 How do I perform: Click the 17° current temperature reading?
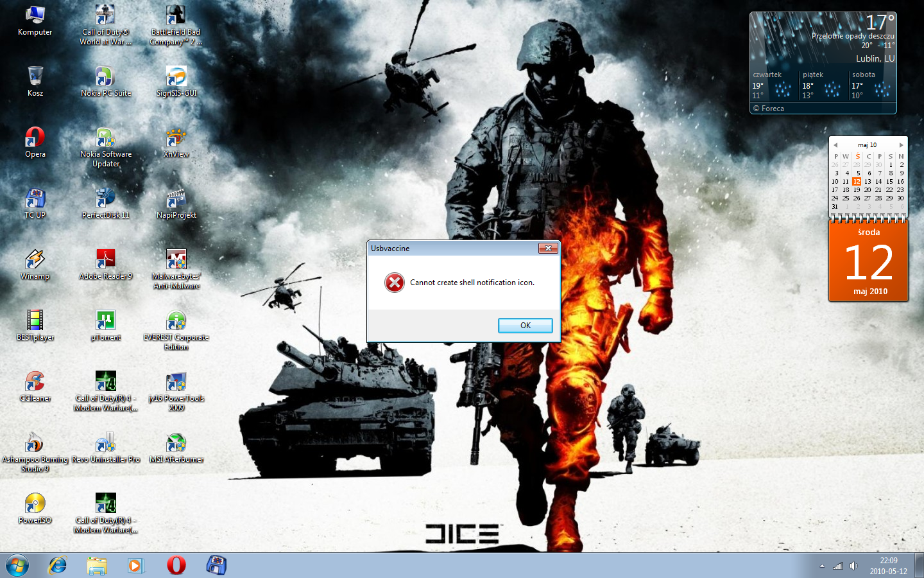tap(880, 22)
